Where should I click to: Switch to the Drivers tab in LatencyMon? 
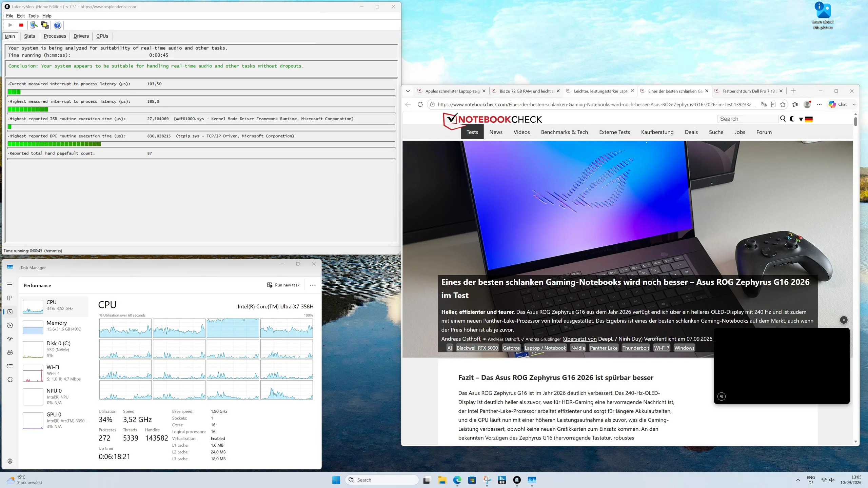tap(81, 36)
